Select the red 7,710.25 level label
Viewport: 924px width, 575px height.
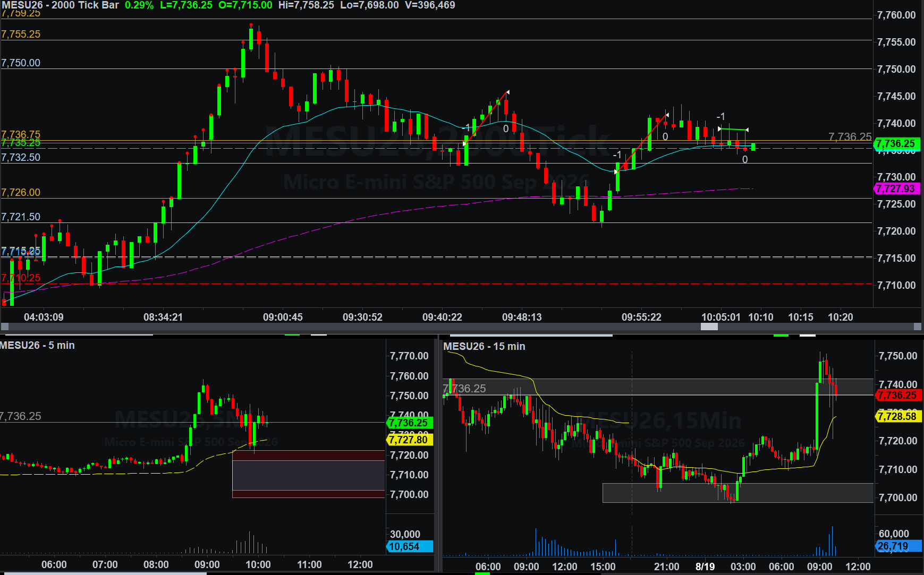[x=21, y=278]
